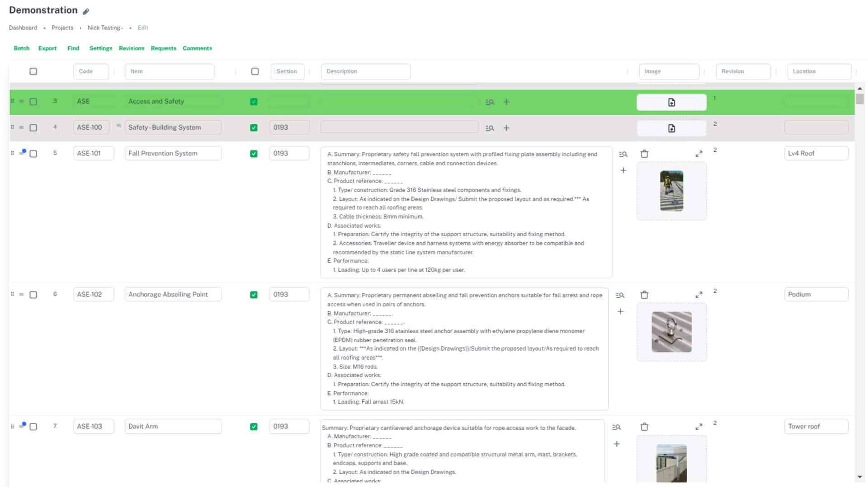
Task: Click plus icon in Access and Safety row
Action: tap(506, 102)
